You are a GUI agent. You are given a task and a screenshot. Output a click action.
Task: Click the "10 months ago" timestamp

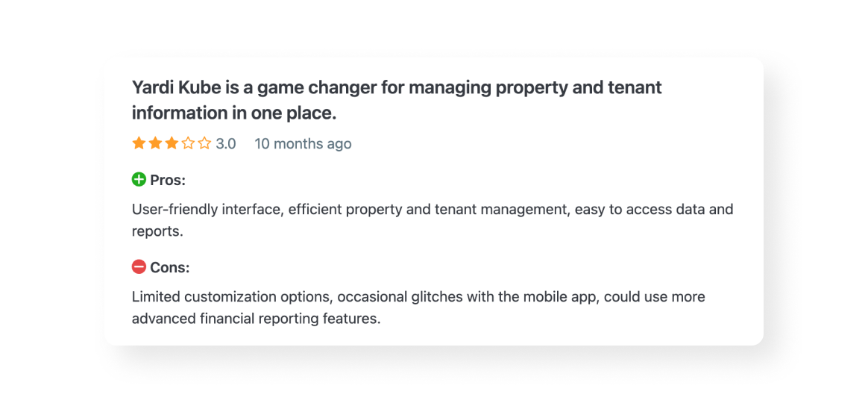click(x=303, y=144)
